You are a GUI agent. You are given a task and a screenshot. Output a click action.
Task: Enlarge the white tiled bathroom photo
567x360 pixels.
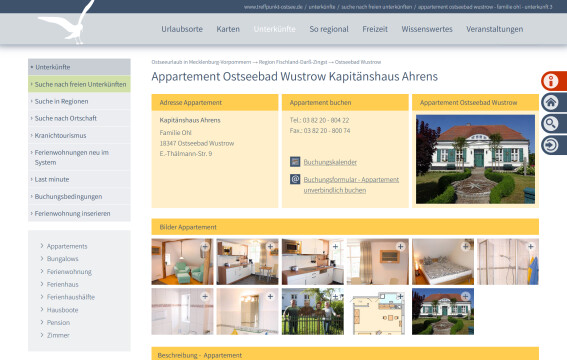182,311
